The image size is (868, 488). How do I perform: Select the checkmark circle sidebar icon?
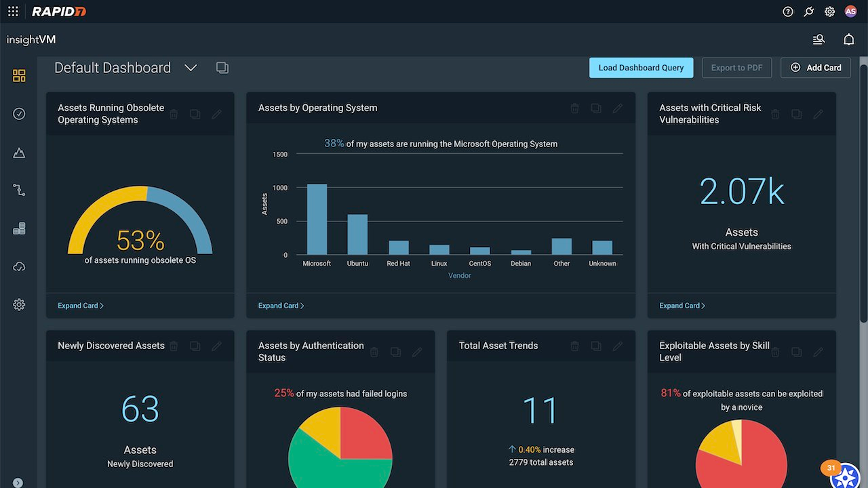[19, 114]
